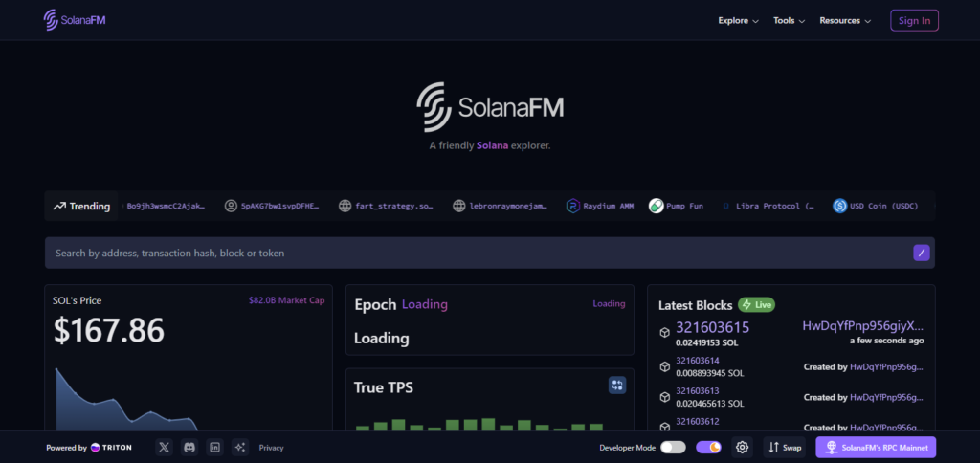The height and width of the screenshot is (463, 980).
Task: Click the 'a few seconds ago' timestamp
Action: coord(887,341)
